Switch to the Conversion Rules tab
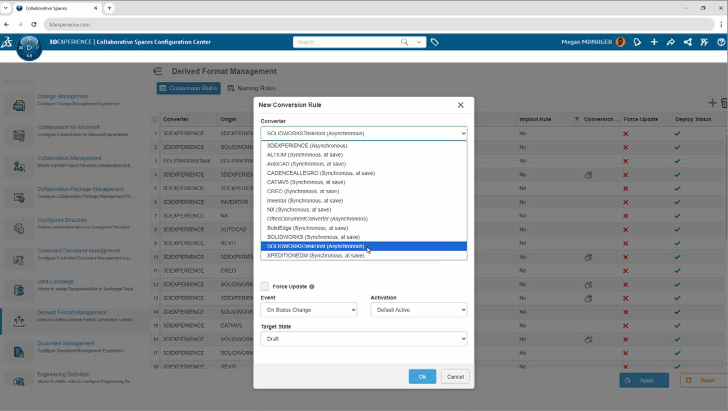 [x=188, y=88]
